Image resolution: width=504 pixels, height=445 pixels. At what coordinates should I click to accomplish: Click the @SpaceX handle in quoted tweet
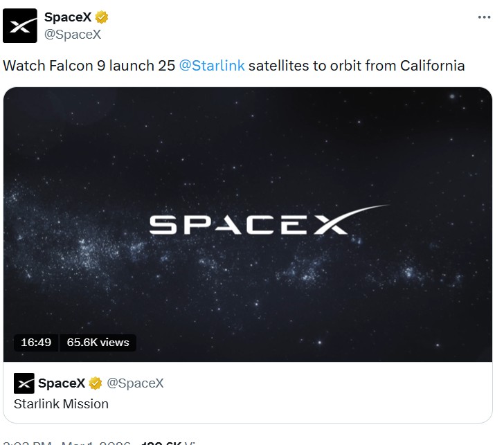135,383
